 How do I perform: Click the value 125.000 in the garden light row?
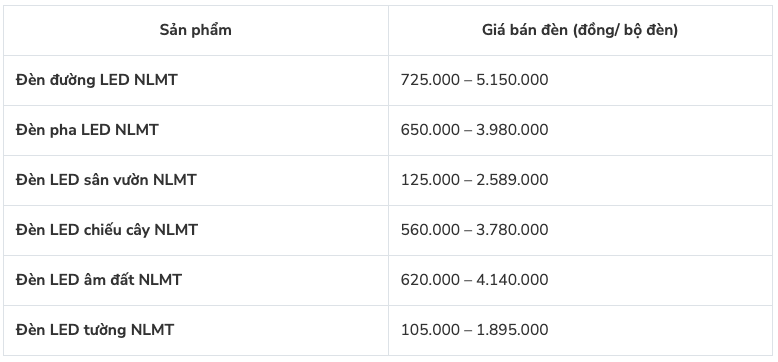[430, 180]
